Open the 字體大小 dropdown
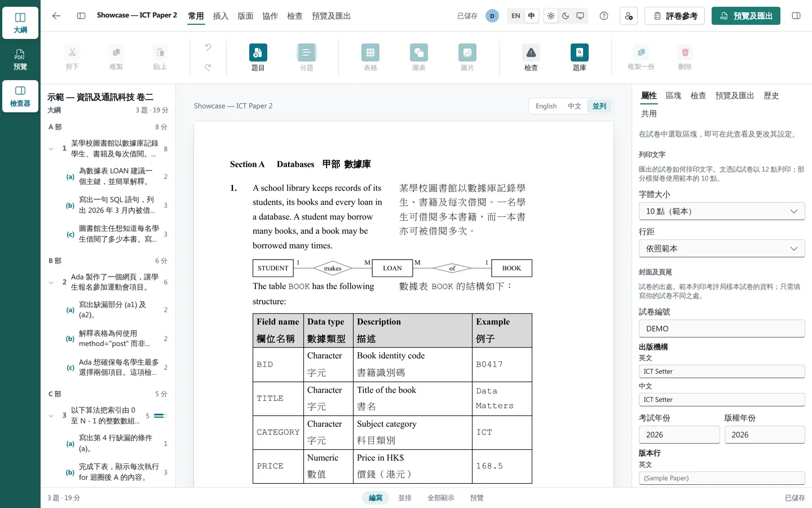The width and height of the screenshot is (812, 508). coord(722,211)
